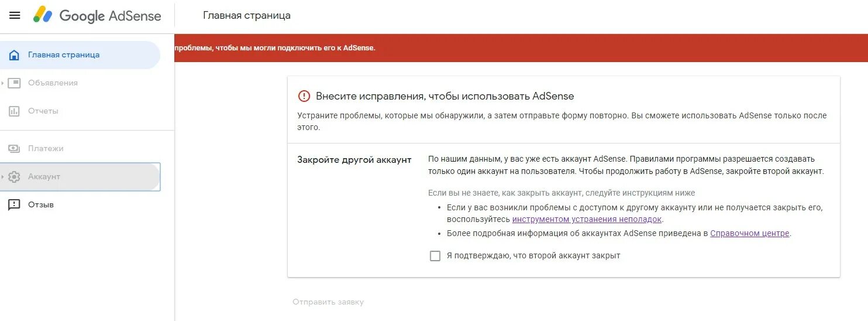This screenshot has width=868, height=321.
Task: Click the Отзыв feedback icon
Action: pyautogui.click(x=15, y=205)
